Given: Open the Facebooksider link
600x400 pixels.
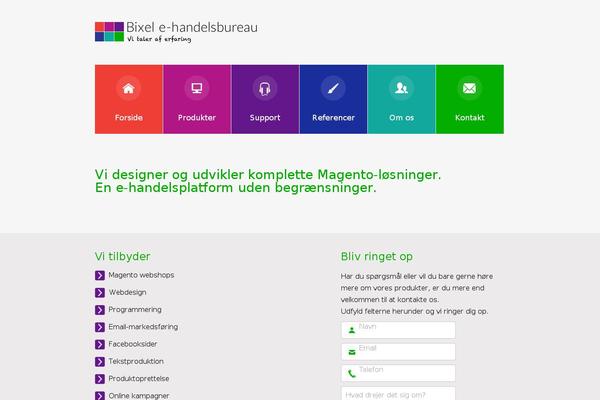Looking at the screenshot, I should [133, 344].
